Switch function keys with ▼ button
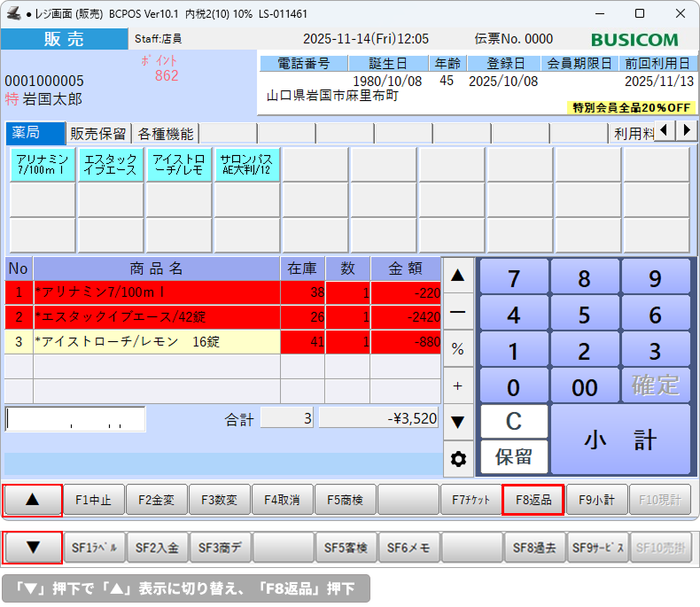700x607 pixels. (33, 548)
